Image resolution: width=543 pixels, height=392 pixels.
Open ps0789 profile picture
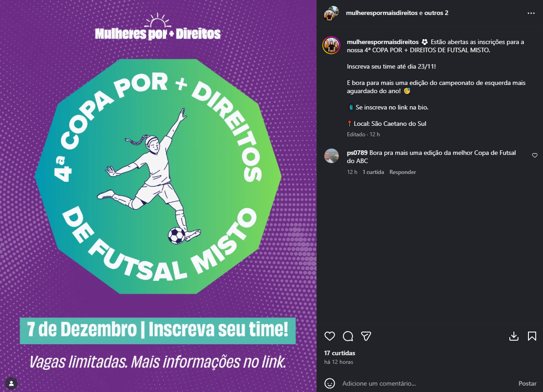332,156
